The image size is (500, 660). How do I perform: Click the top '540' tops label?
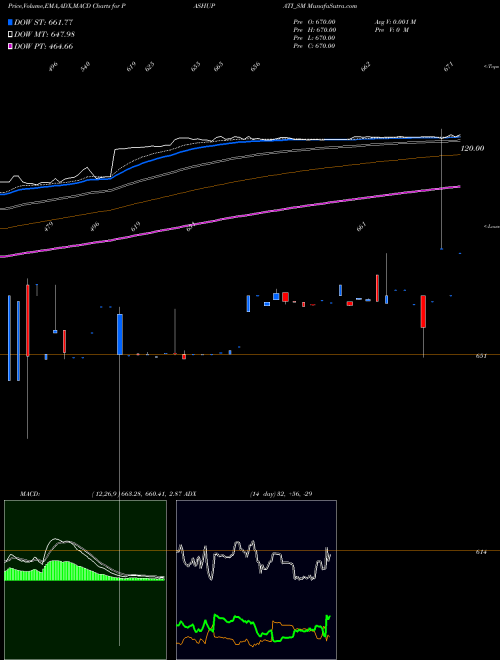click(86, 67)
